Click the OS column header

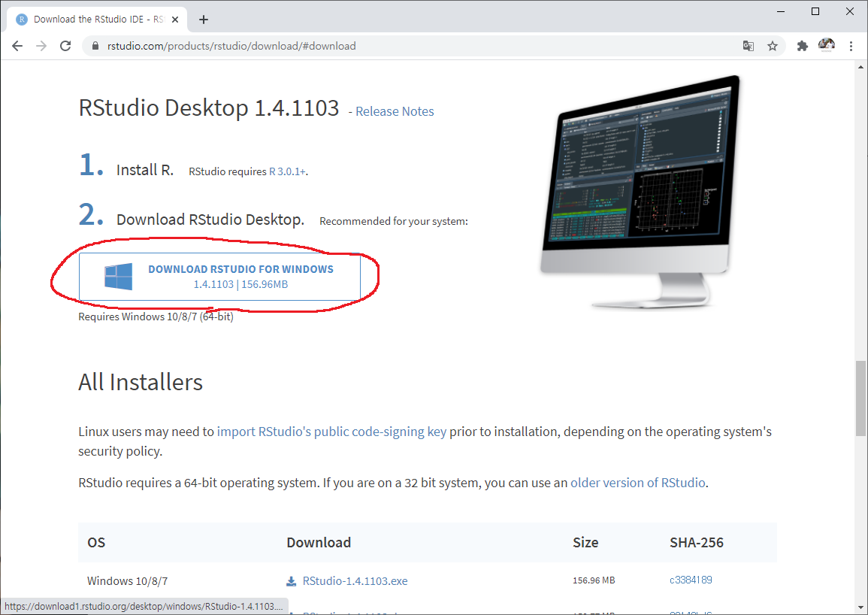pyautogui.click(x=96, y=542)
